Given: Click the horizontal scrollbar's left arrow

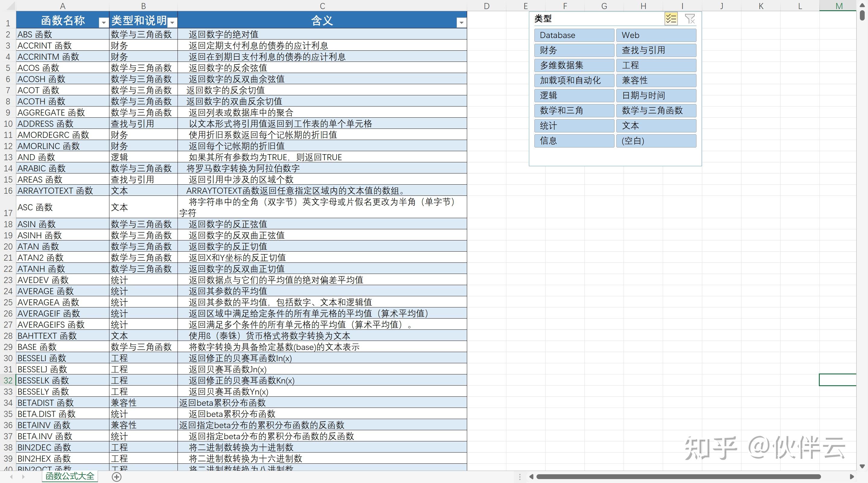Looking at the screenshot, I should (x=531, y=477).
